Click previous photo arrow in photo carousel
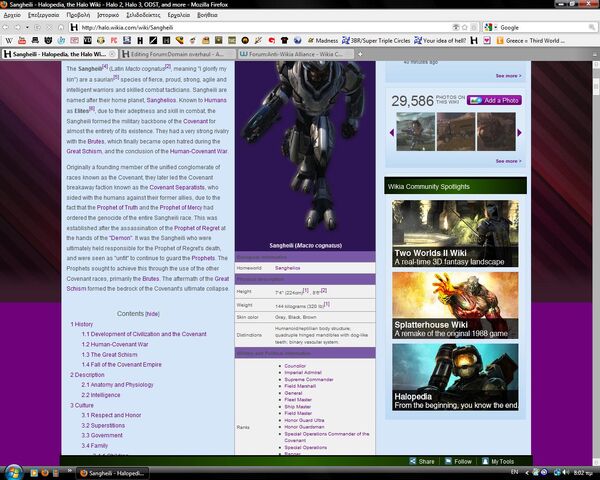Viewport: 600px width, 480px height. tap(391, 132)
